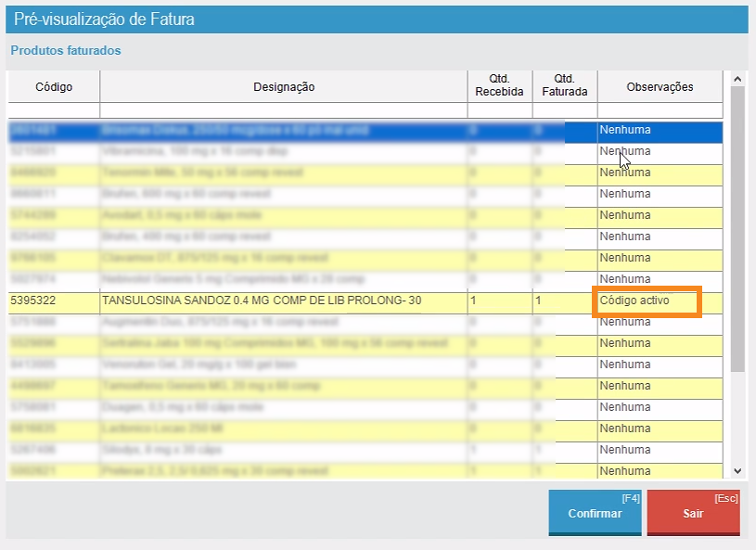
Task: Click the Confirmar button
Action: pos(594,513)
